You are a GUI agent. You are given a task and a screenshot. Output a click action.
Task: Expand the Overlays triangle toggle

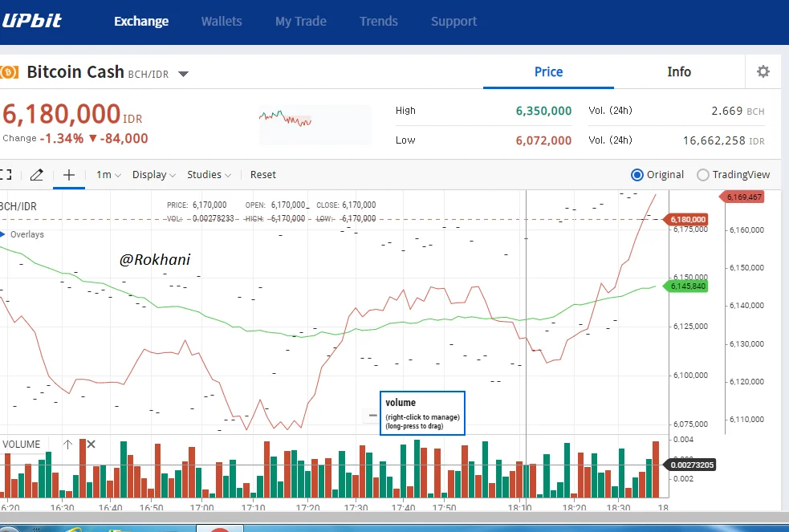2,234
